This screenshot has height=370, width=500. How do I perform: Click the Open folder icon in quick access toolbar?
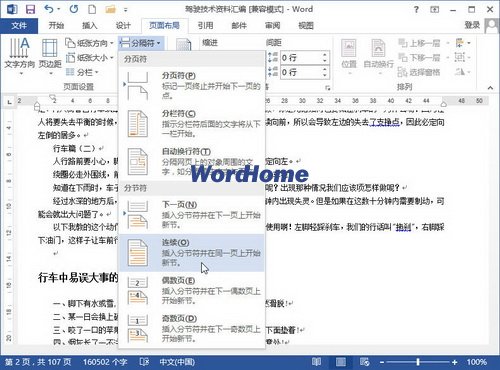click(110, 9)
